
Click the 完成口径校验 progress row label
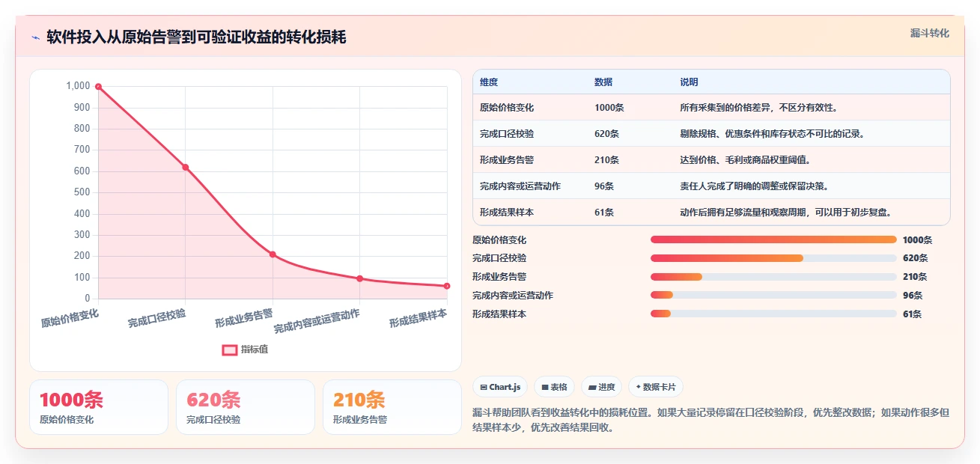click(499, 258)
